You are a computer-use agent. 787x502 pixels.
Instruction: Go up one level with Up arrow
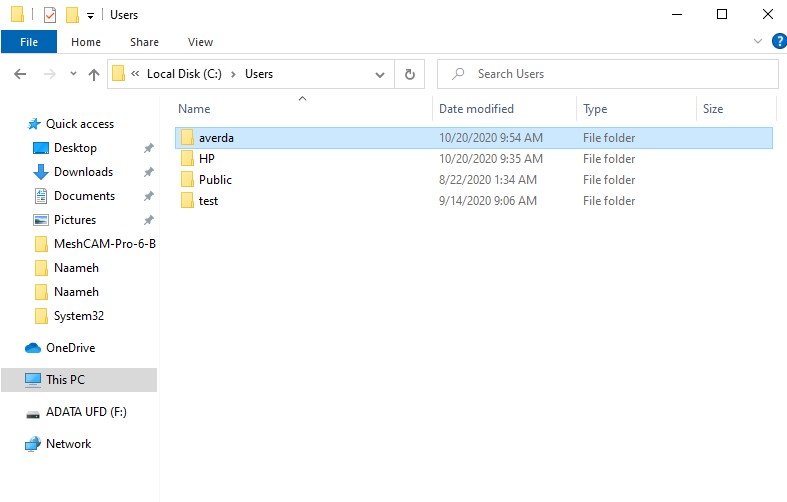click(94, 74)
